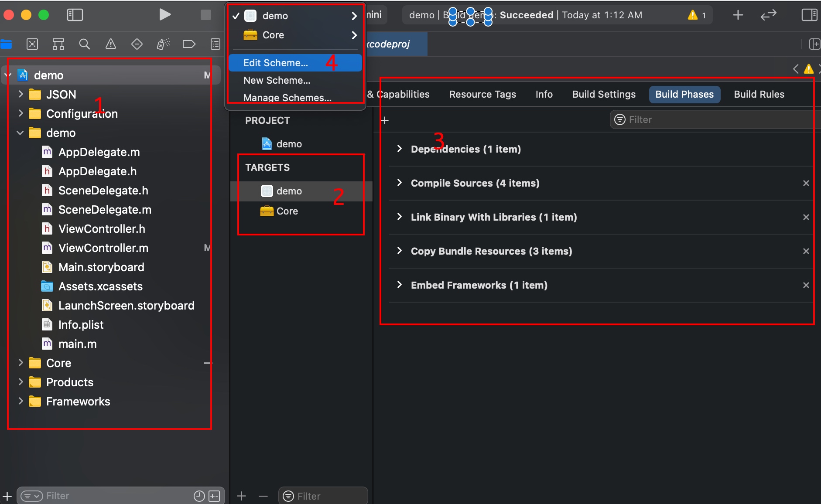This screenshot has width=821, height=504.
Task: Open the Symbol navigator
Action: (58, 44)
